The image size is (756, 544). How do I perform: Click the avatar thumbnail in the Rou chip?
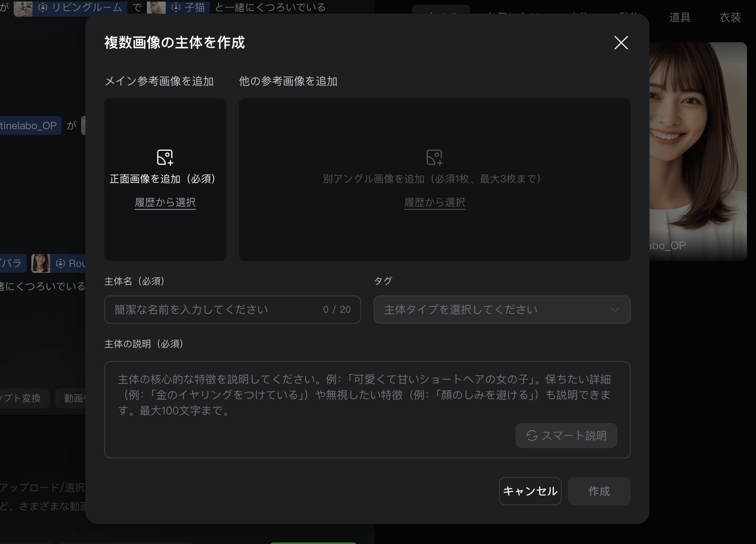[40, 263]
